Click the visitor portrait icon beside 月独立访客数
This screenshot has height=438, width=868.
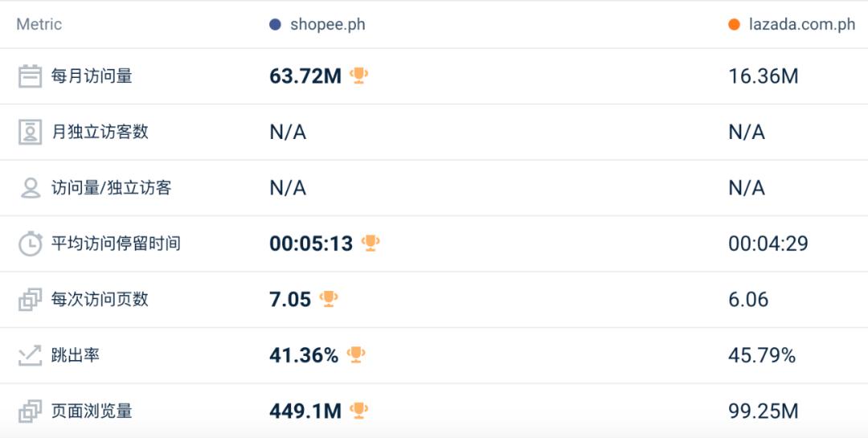click(30, 133)
